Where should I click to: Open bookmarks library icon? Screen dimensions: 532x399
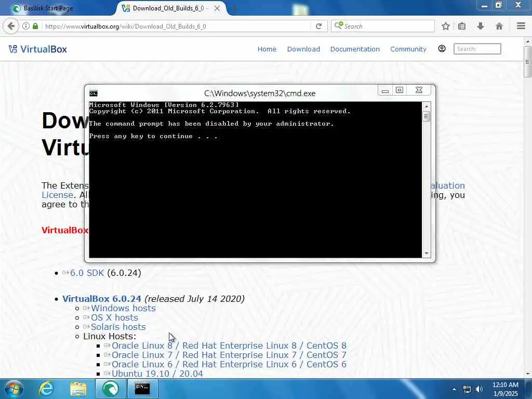462,26
